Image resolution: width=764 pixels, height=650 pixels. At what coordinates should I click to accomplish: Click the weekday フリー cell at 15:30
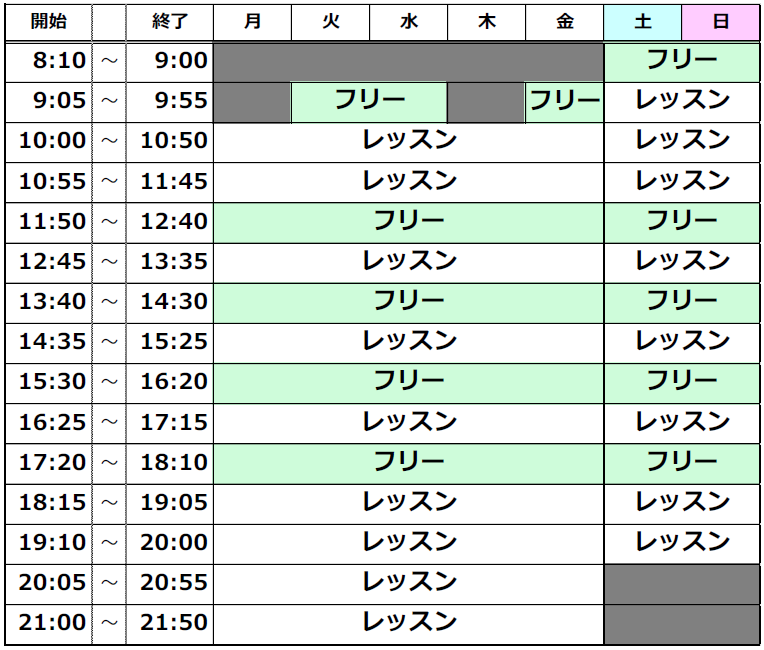point(409,383)
